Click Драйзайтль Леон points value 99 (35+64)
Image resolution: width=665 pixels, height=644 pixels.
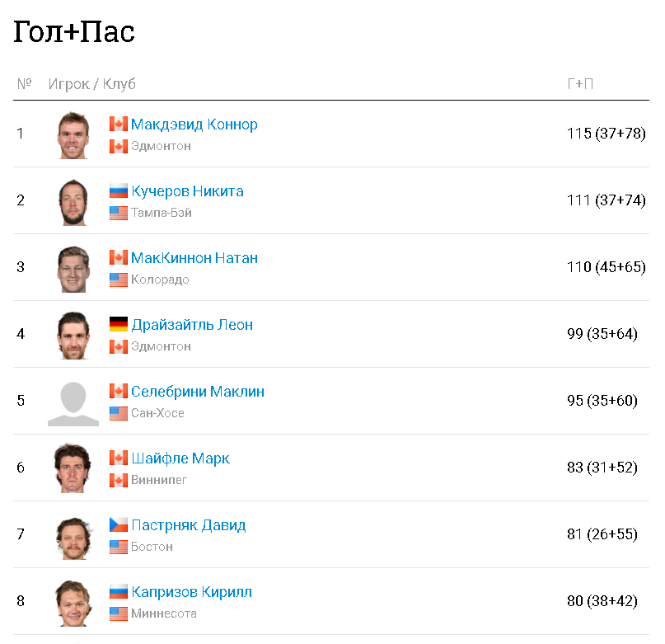pyautogui.click(x=602, y=334)
